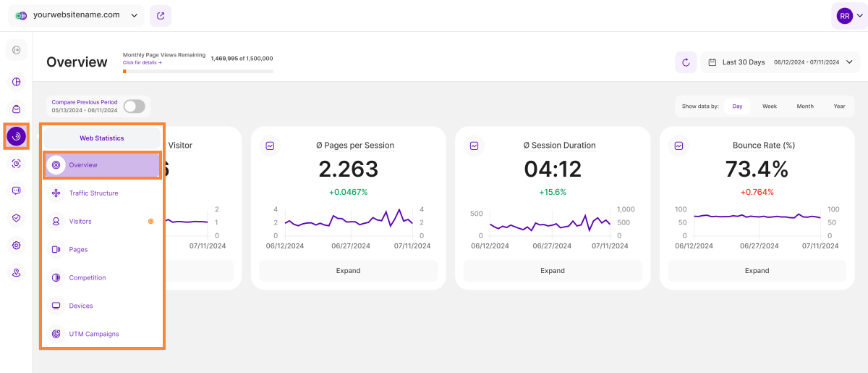
Task: Toggle Compare Previous Period switch
Action: click(134, 106)
